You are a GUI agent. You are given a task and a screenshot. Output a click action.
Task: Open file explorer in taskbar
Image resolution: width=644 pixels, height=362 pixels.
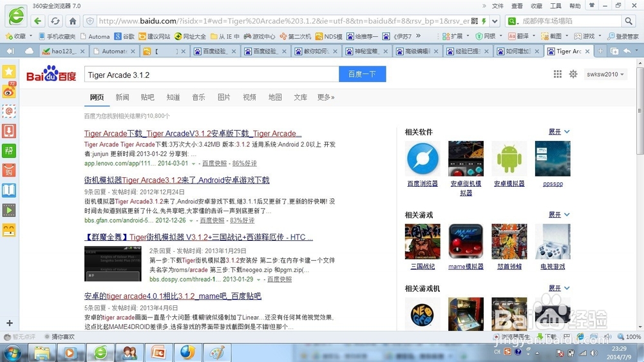pyautogui.click(x=41, y=353)
